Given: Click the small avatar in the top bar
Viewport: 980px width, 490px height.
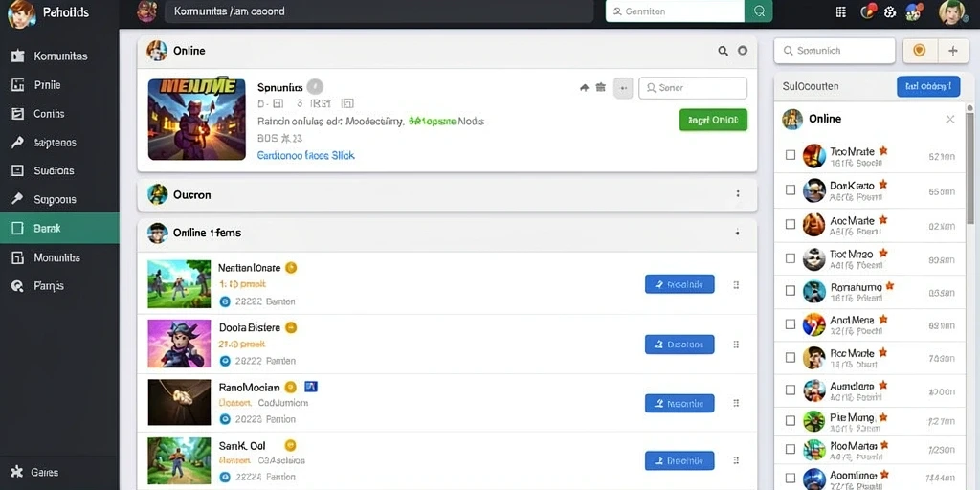Looking at the screenshot, I should click(146, 11).
